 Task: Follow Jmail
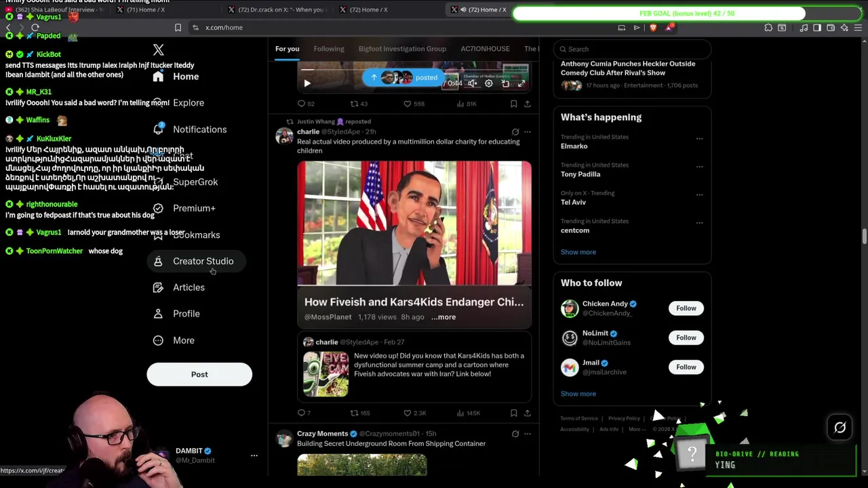coord(686,367)
